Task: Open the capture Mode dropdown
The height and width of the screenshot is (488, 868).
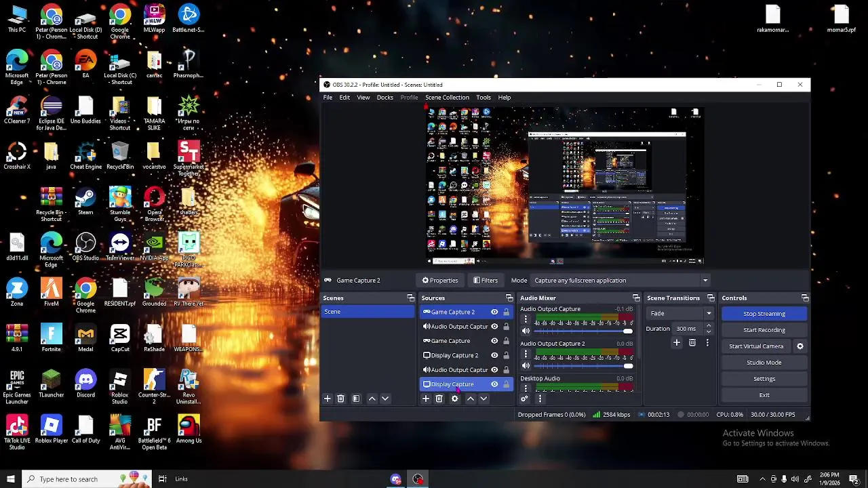Action: click(x=620, y=281)
